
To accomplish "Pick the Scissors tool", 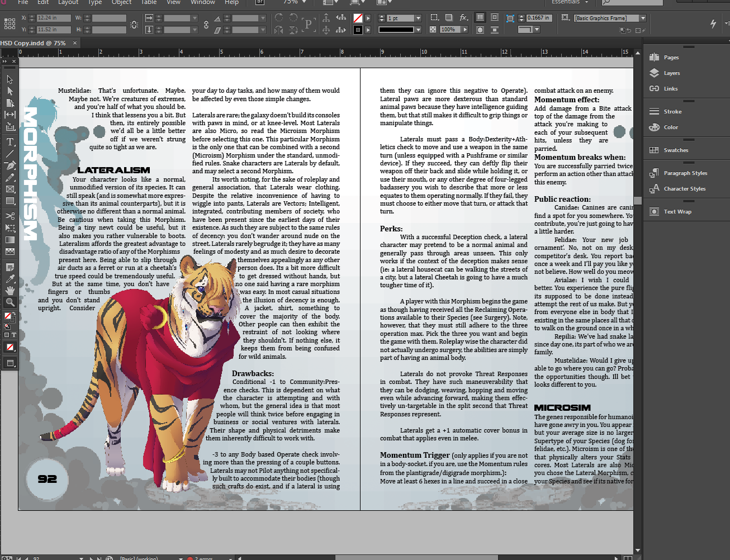I will 10,216.
